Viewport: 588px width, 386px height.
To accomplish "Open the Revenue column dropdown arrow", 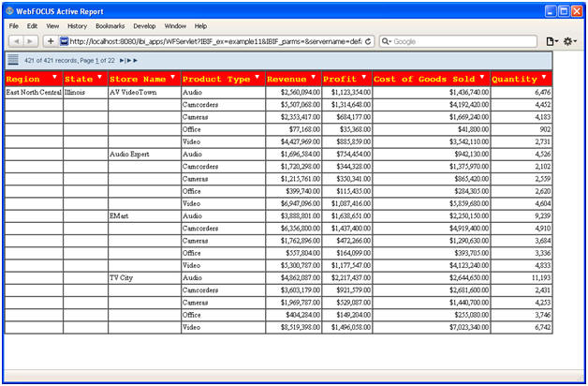I will 314,77.
